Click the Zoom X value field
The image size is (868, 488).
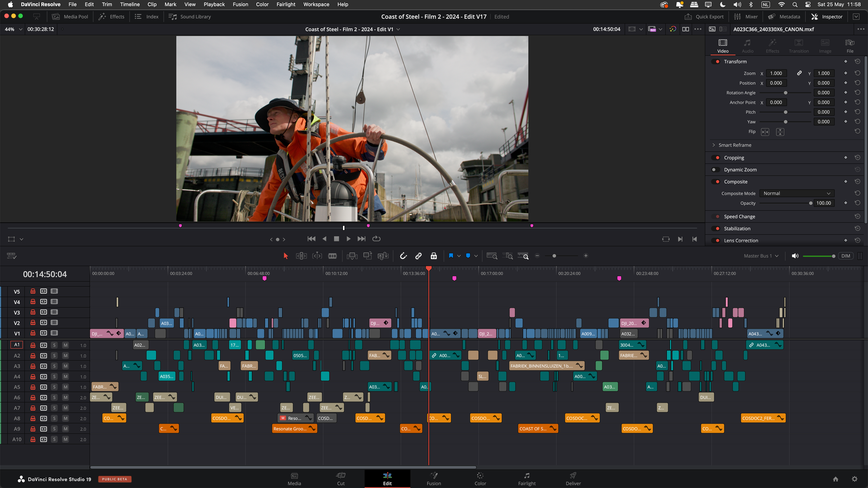[776, 74]
